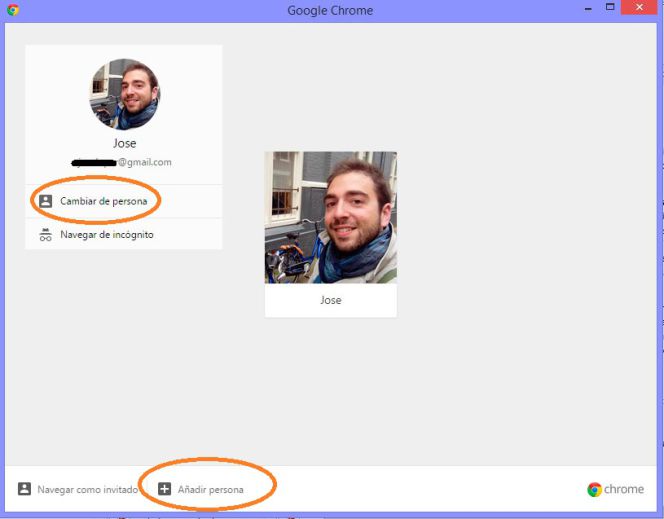The width and height of the screenshot is (664, 519).
Task: Click the Cambiar de persona person icon
Action: click(x=46, y=201)
